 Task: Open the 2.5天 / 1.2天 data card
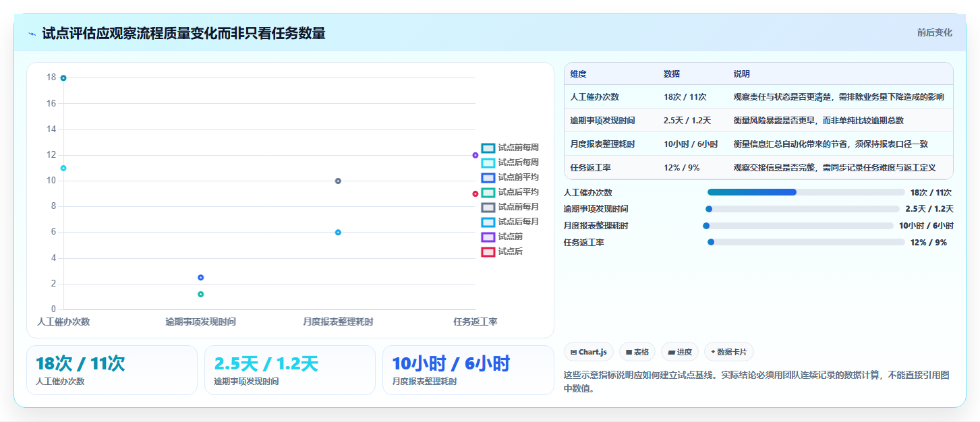(x=290, y=370)
